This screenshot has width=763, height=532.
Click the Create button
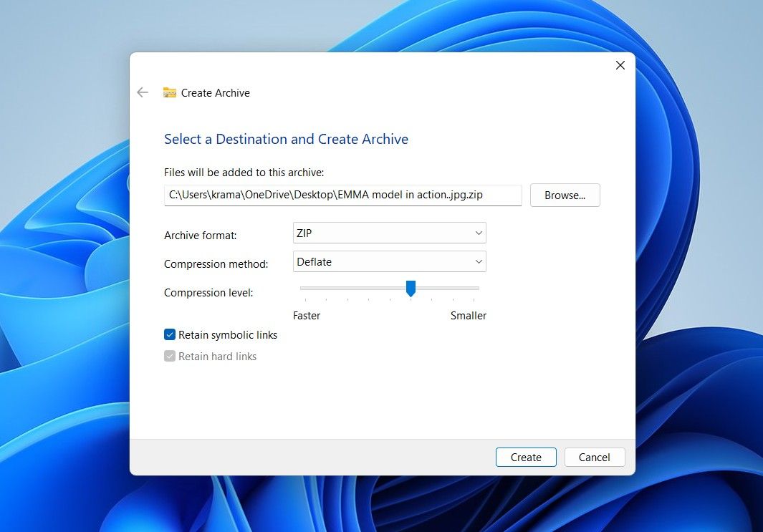pyautogui.click(x=526, y=457)
